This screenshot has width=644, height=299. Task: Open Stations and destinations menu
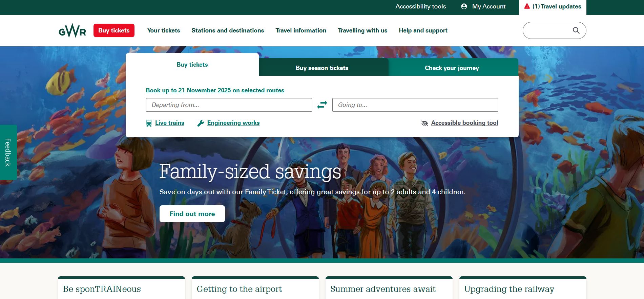coord(228,30)
